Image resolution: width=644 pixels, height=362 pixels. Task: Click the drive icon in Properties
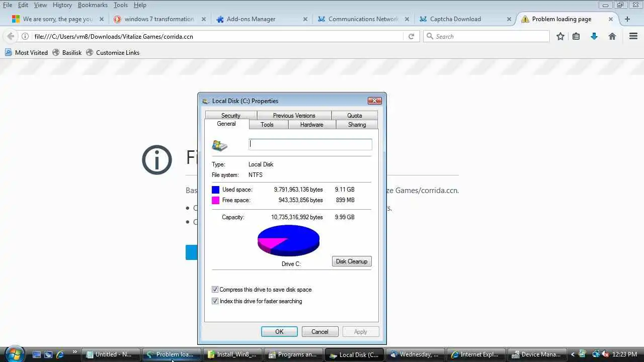pos(220,145)
